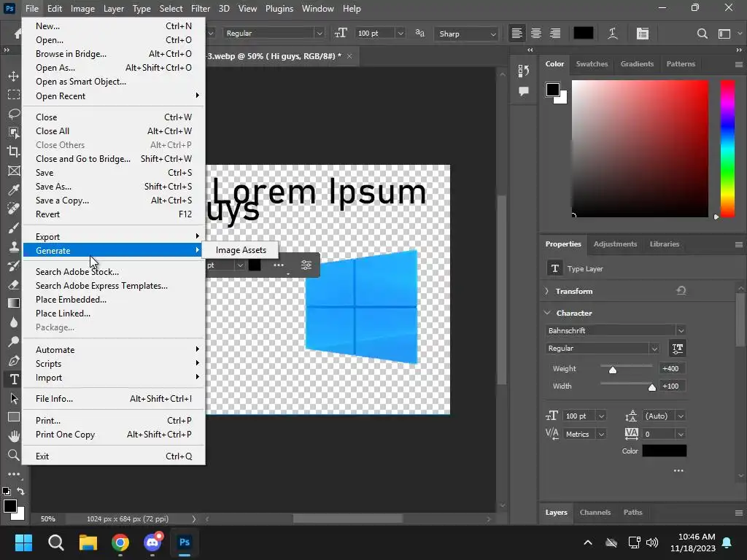Open the Comments panel icon
The width and height of the screenshot is (747, 560).
click(524, 91)
